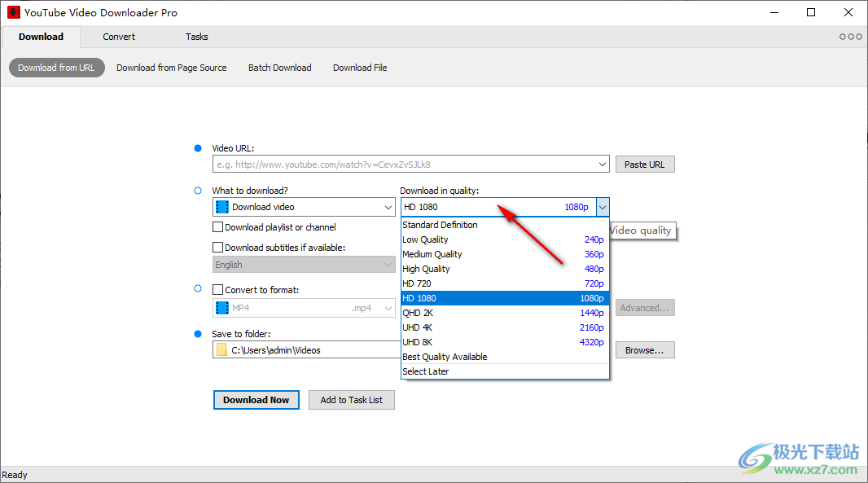Click Add to Task List button
Viewport: 868px width, 483px height.
pos(352,400)
